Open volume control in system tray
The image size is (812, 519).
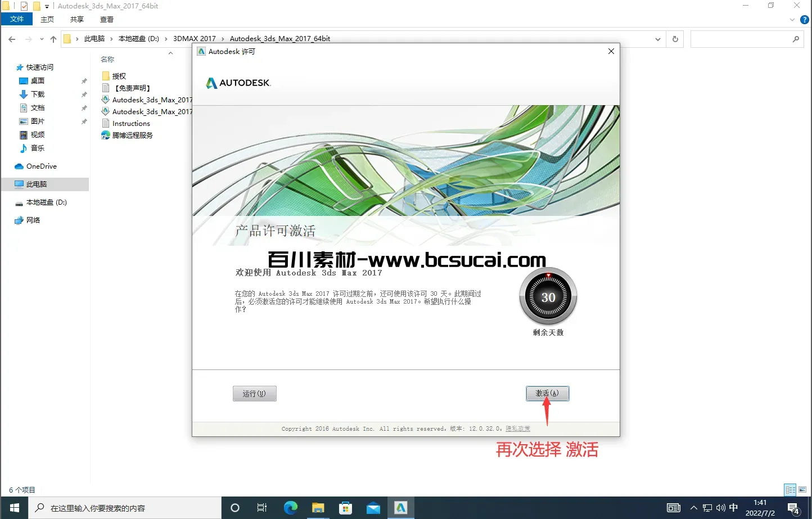[720, 508]
